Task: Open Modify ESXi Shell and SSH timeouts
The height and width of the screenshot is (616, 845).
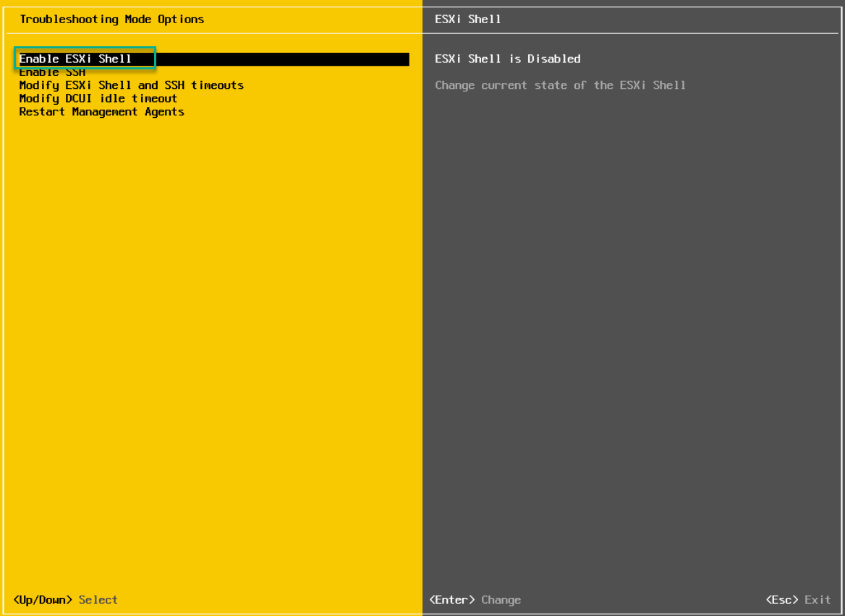Action: (x=131, y=85)
